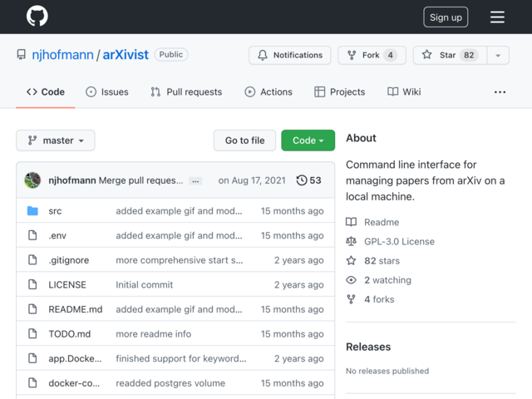The height and width of the screenshot is (399, 532).
Task: Click the Readme book icon
Action: click(352, 223)
